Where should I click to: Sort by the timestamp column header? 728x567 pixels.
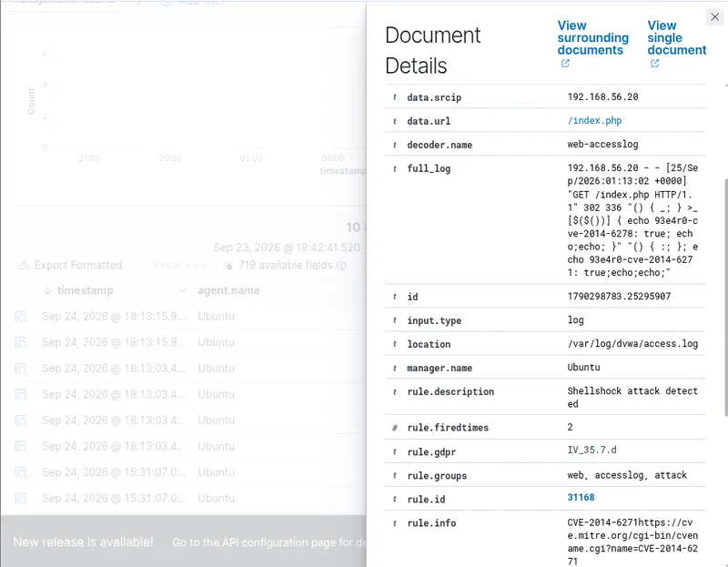click(x=85, y=290)
